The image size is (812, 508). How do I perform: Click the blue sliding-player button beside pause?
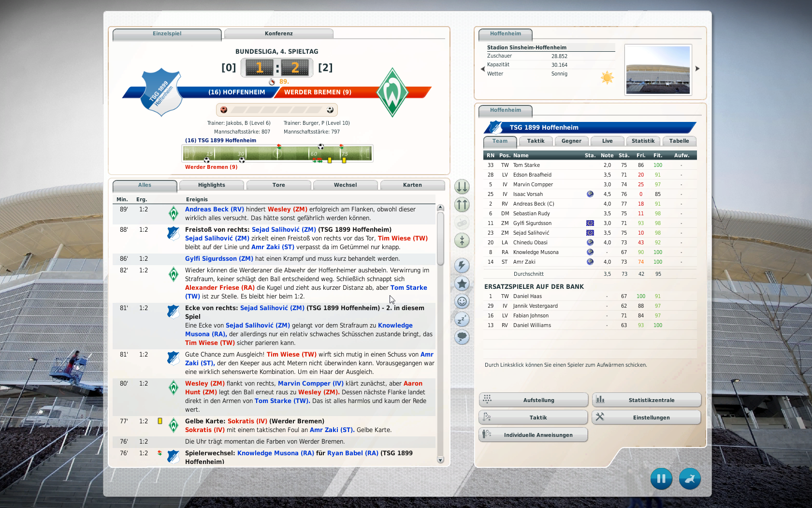coord(690,478)
